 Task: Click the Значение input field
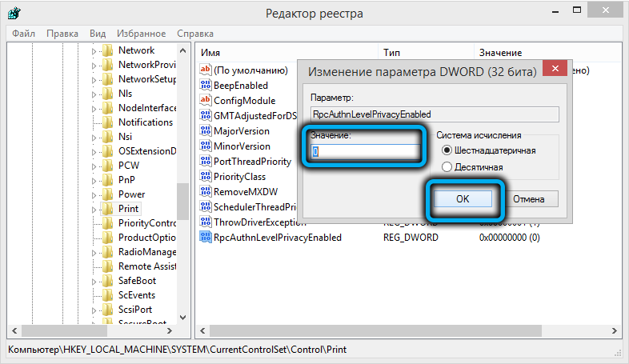coord(365,151)
